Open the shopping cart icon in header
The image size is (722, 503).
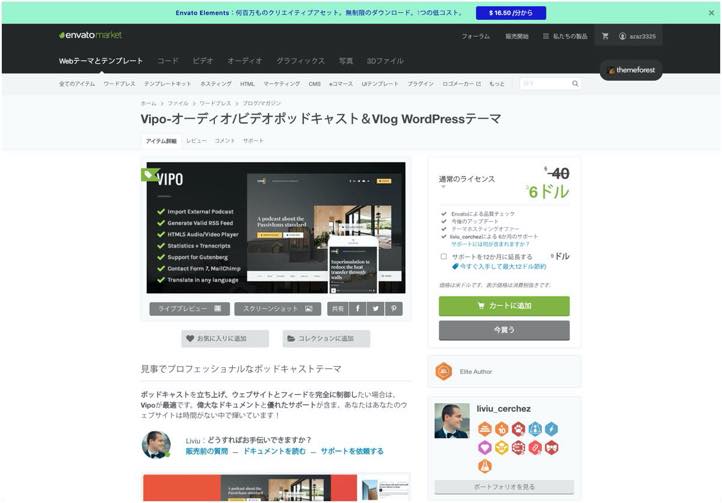click(x=605, y=36)
